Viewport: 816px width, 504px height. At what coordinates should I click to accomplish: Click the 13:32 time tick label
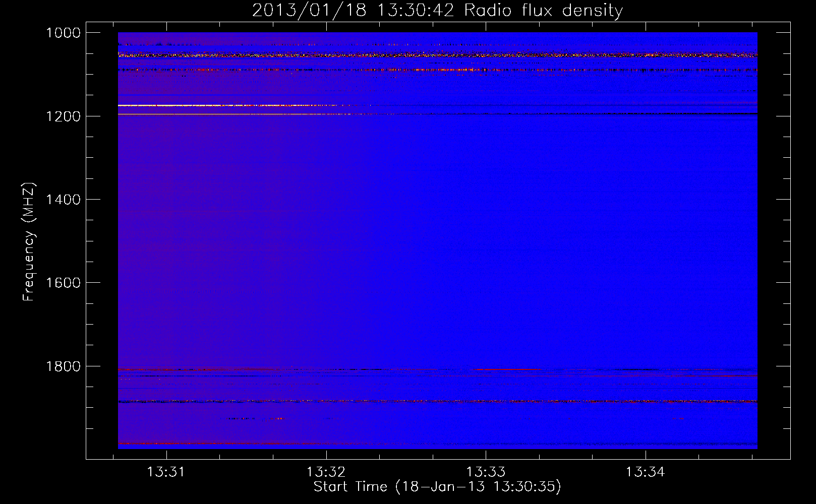[x=326, y=472]
